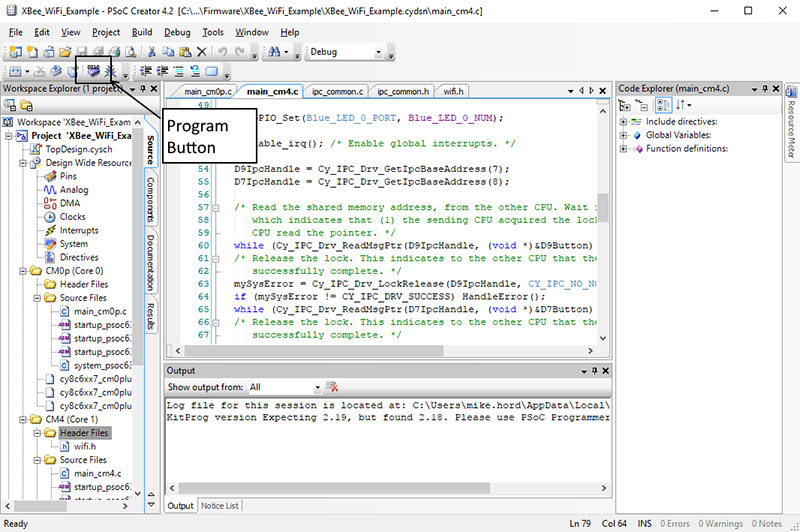Open the Tools menu

[x=213, y=32]
